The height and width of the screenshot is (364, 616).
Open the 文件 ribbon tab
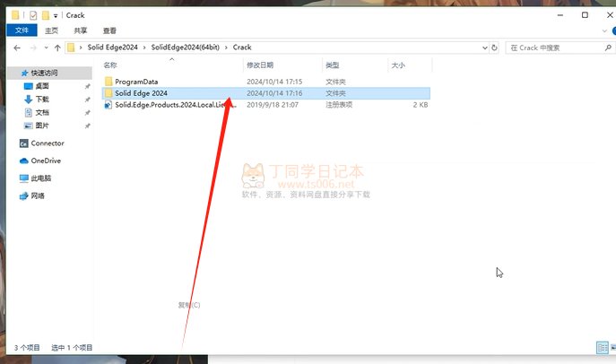tap(22, 30)
